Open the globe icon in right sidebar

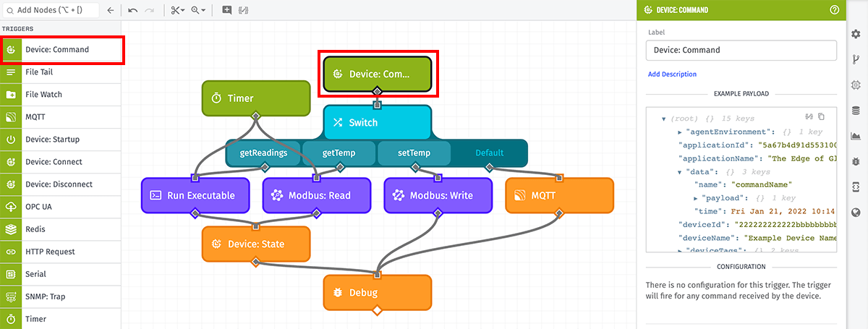coord(856,212)
